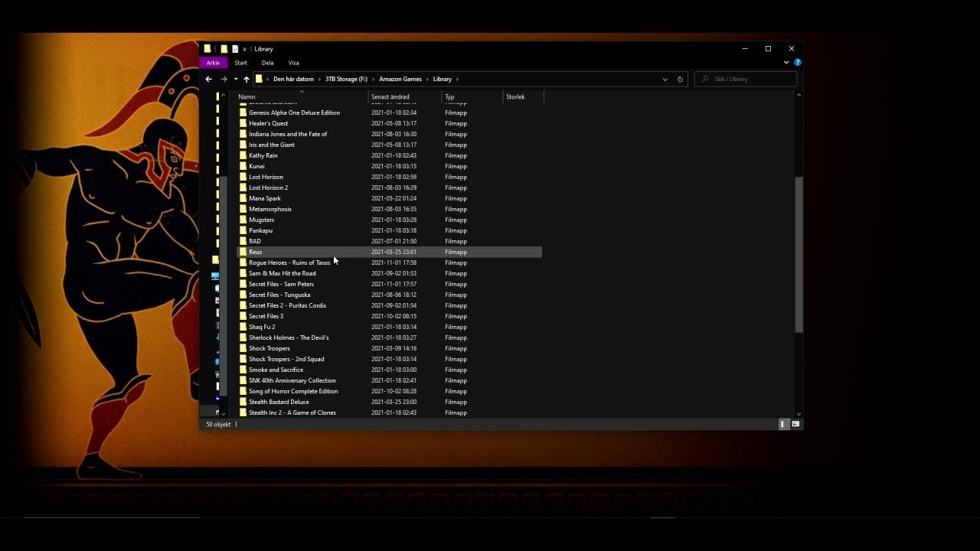
Task: Select Stealth Bastard Deluxe folder
Action: point(279,402)
